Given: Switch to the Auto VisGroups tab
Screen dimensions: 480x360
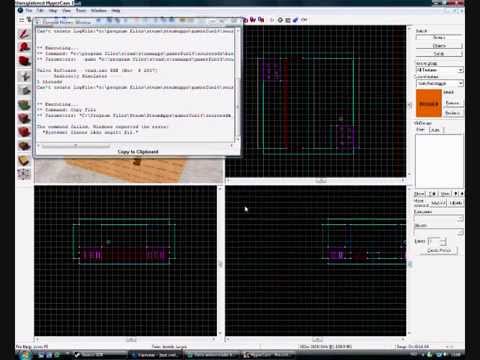Looking at the screenshot, I should (435, 130).
